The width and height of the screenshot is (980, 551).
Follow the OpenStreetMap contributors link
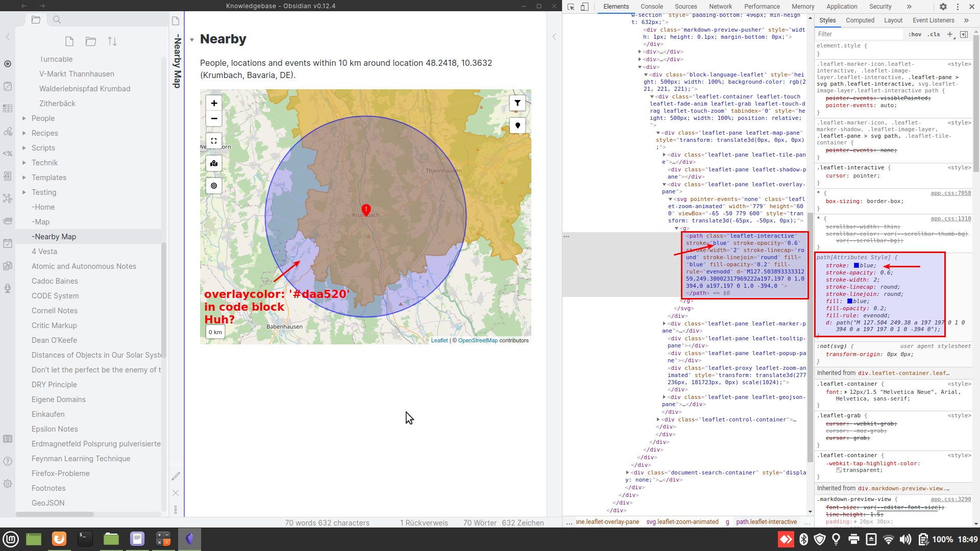pos(478,340)
